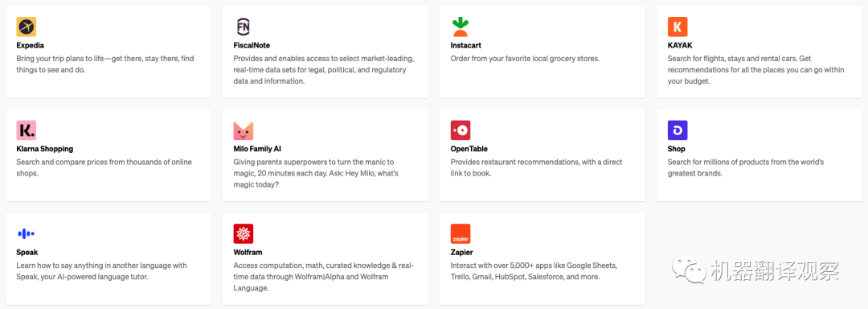Click the orange KAYAK K icon
Image resolution: width=868 pixels, height=309 pixels.
pyautogui.click(x=677, y=27)
